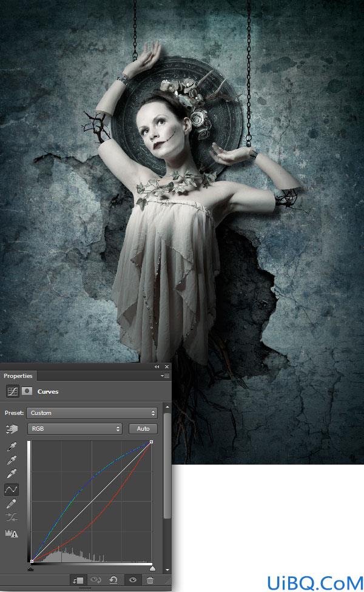Image resolution: width=364 pixels, height=592 pixels.
Task: Select the black point eyedropper
Action: point(12,446)
